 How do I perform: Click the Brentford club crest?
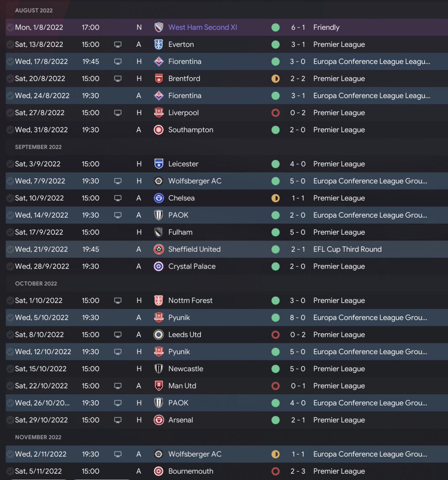pyautogui.click(x=159, y=79)
